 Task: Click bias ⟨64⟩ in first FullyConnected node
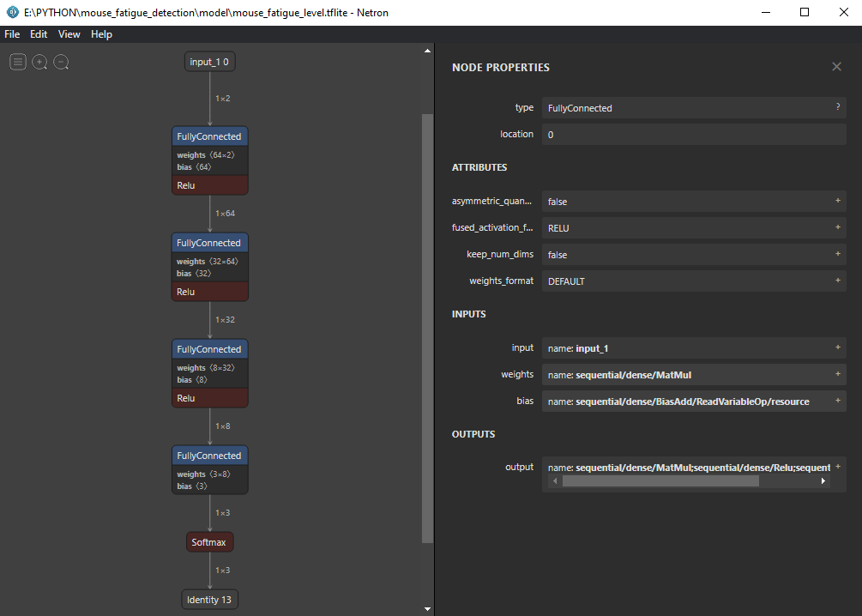coord(194,166)
